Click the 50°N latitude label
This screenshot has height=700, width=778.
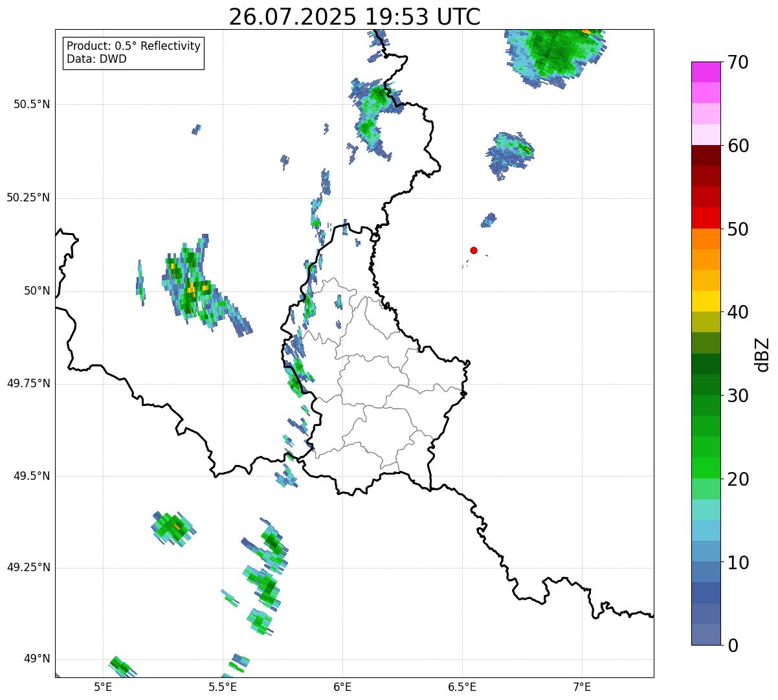tap(37, 291)
